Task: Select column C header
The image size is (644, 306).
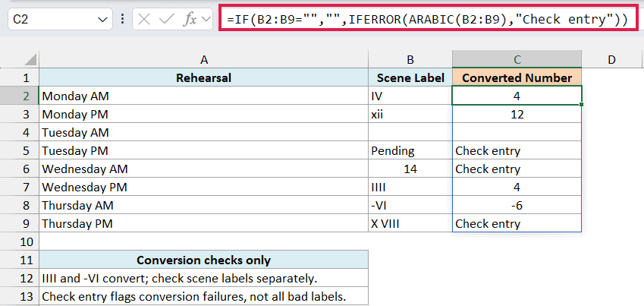Action: 517,60
